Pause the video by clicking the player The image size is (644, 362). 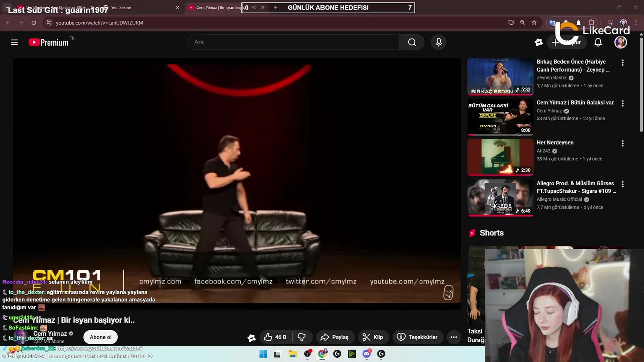(x=236, y=181)
